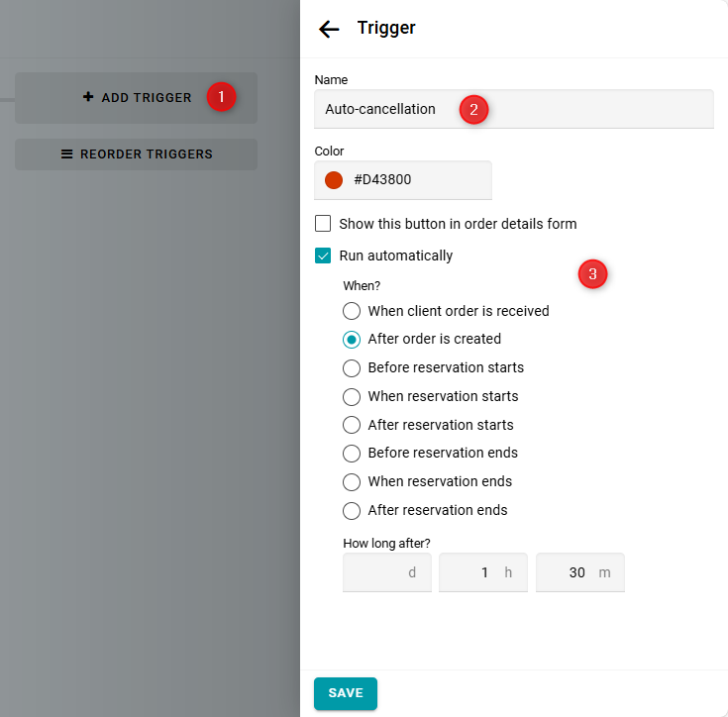Choose Before reservation ends
Image resolution: width=728 pixels, height=717 pixels.
coord(352,453)
